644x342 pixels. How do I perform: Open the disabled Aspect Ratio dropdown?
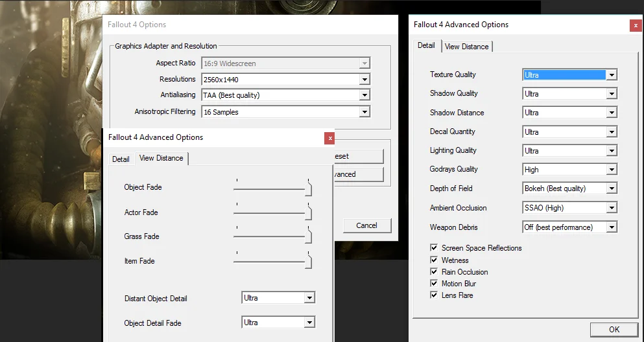coord(285,63)
